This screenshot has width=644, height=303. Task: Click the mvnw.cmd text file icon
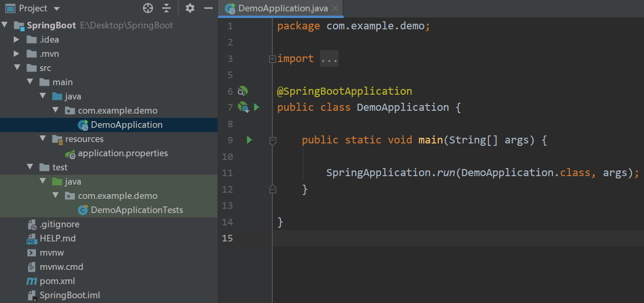(x=32, y=267)
